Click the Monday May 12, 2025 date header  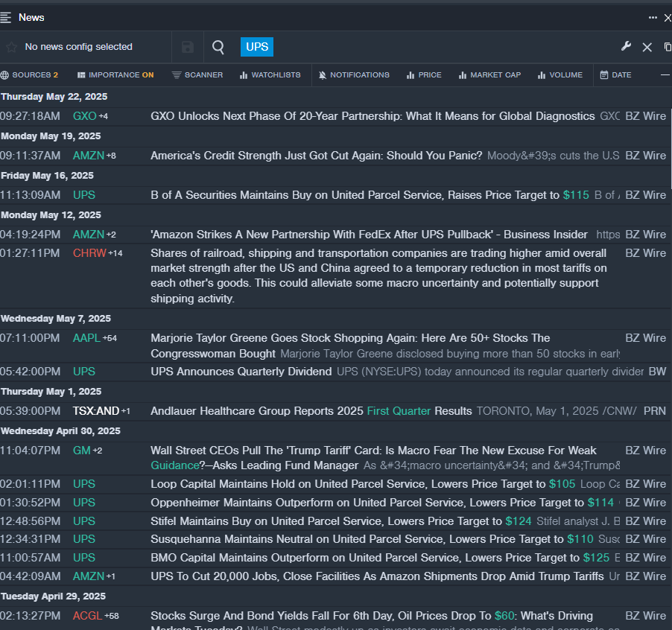pos(51,215)
